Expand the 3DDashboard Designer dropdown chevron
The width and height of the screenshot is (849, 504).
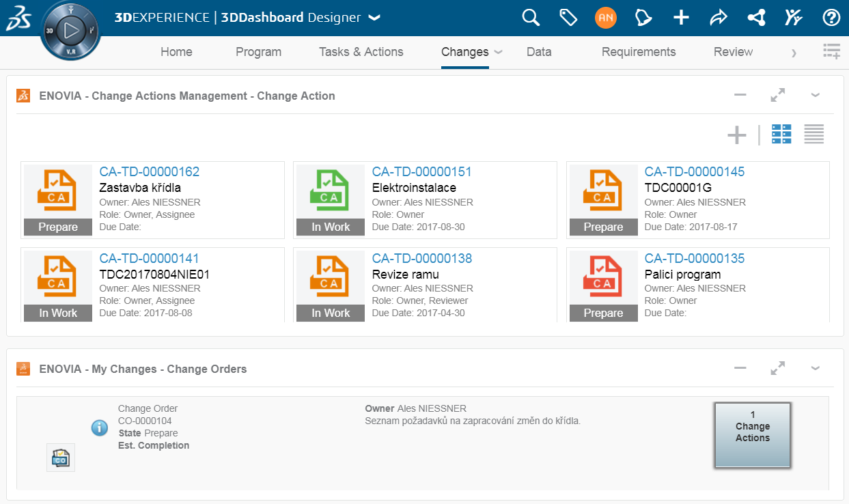click(x=374, y=18)
